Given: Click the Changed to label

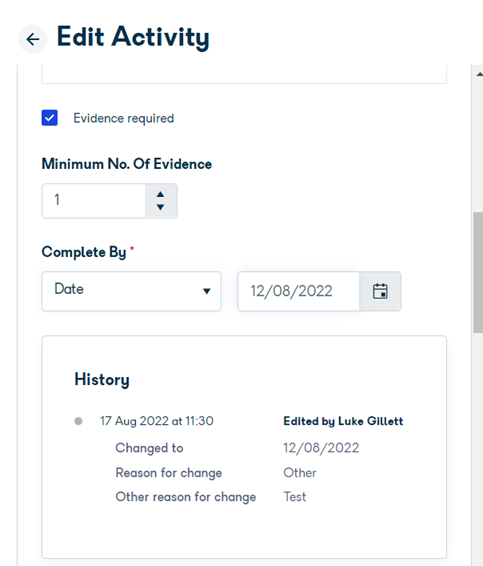Looking at the screenshot, I should pyautogui.click(x=149, y=448).
